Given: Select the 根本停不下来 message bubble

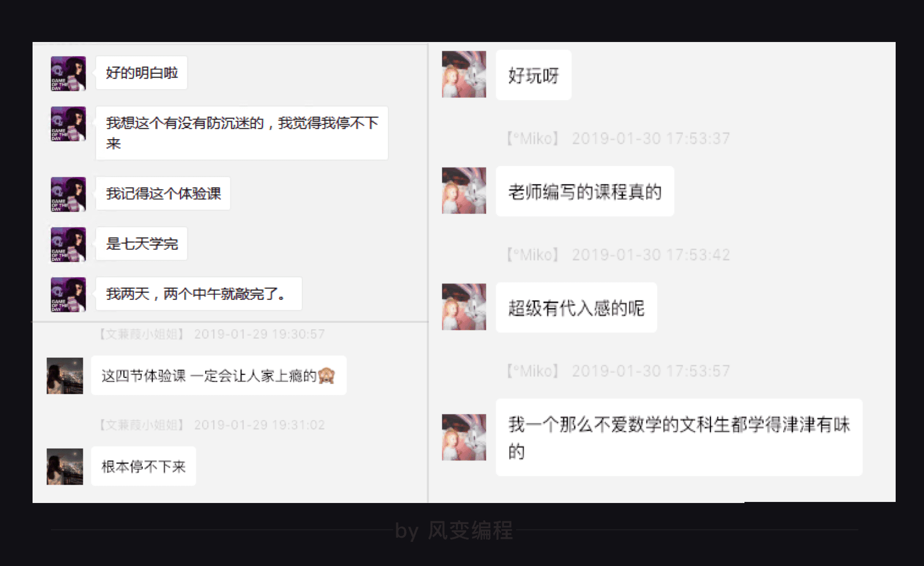Looking at the screenshot, I should (x=143, y=466).
